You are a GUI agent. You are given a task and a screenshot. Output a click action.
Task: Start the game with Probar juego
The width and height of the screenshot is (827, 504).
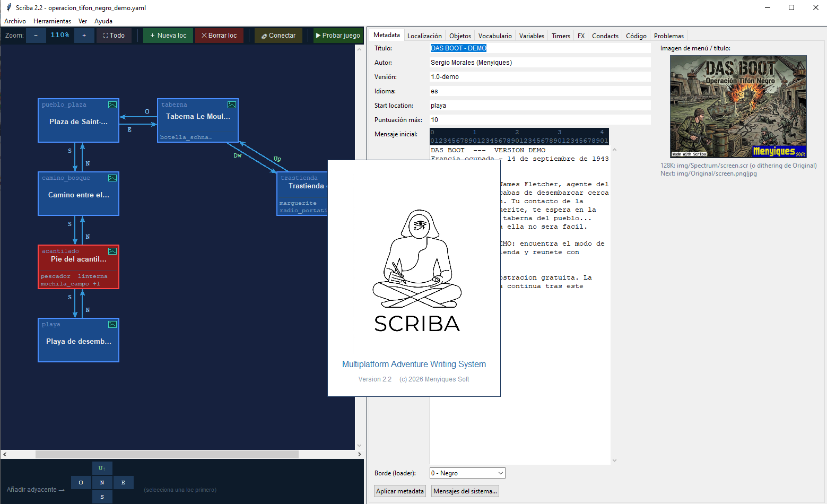pos(338,36)
